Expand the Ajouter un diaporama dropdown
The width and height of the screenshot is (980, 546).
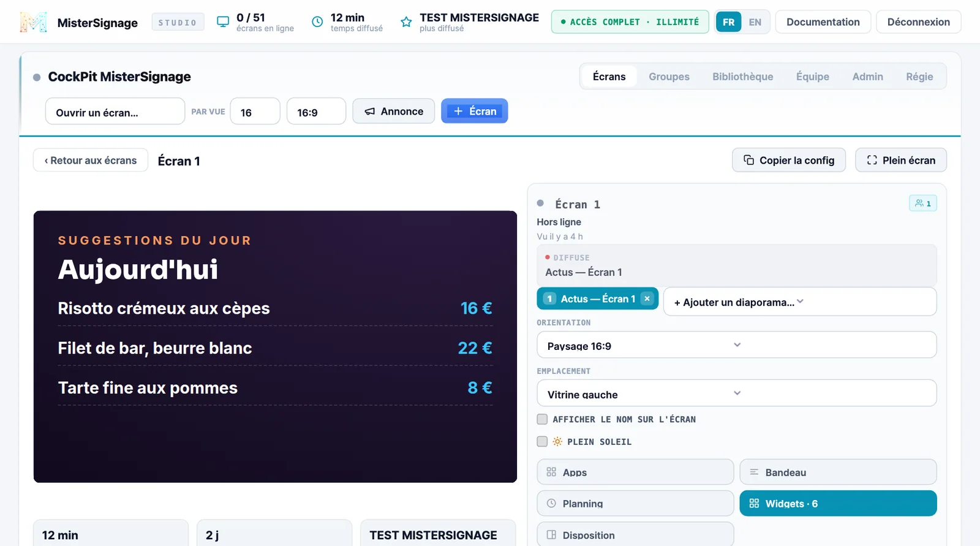point(800,301)
